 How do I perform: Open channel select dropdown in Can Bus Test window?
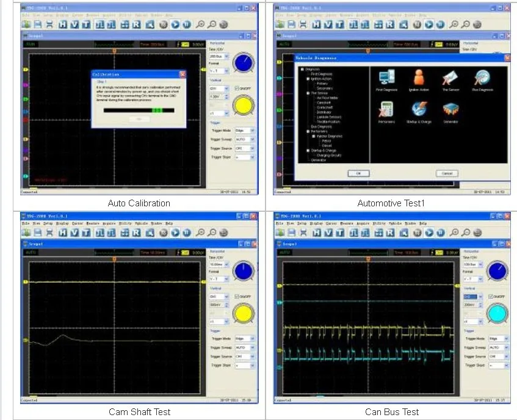(480, 296)
